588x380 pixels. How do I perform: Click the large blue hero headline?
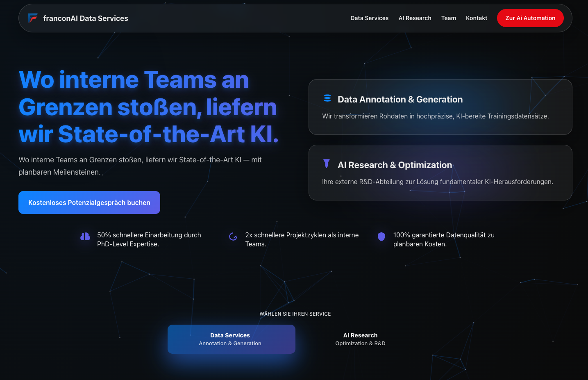pos(148,107)
